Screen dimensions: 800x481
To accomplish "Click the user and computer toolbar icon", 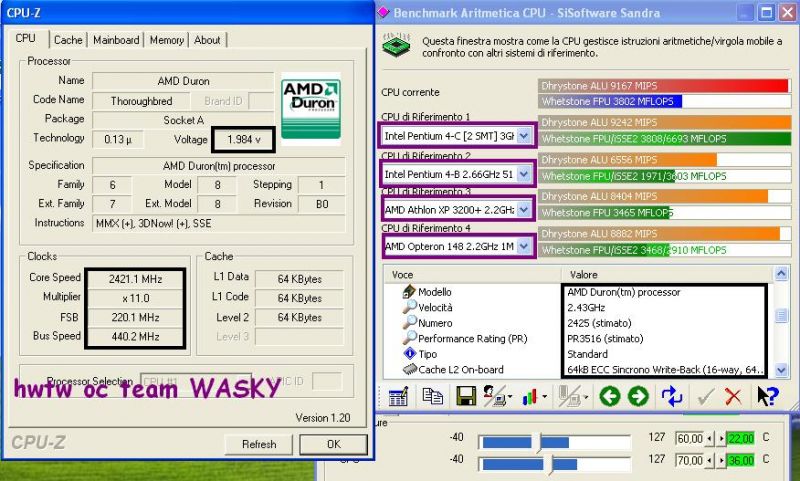I will tap(495, 396).
